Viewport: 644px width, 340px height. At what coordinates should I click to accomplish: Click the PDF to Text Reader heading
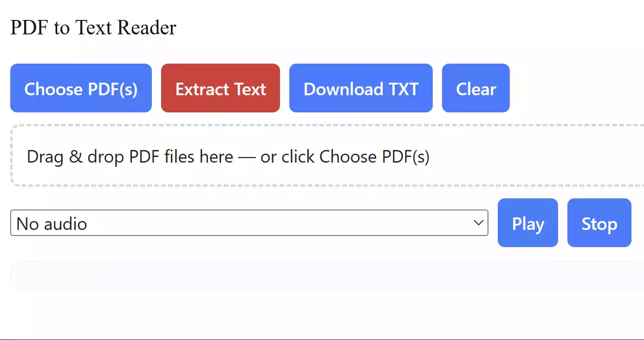93,27
